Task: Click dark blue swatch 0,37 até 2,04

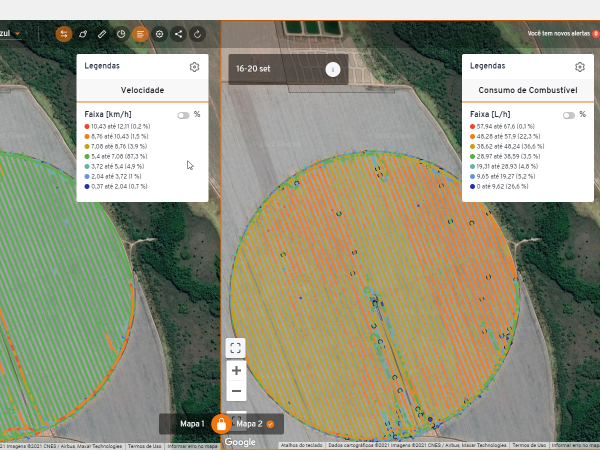Action: (87, 186)
